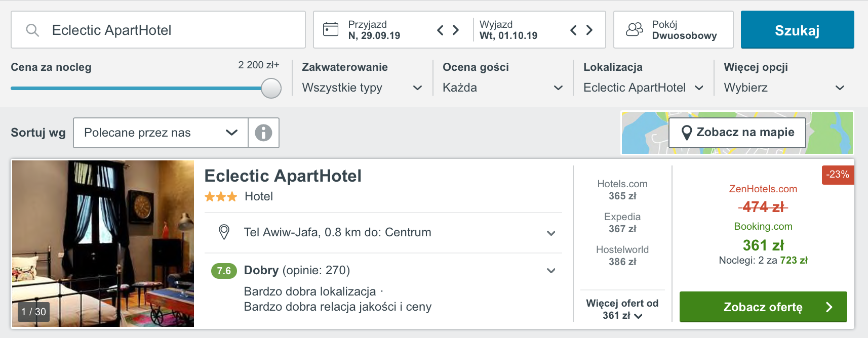Click the sort info icon
This screenshot has width=868, height=338.
point(263,133)
